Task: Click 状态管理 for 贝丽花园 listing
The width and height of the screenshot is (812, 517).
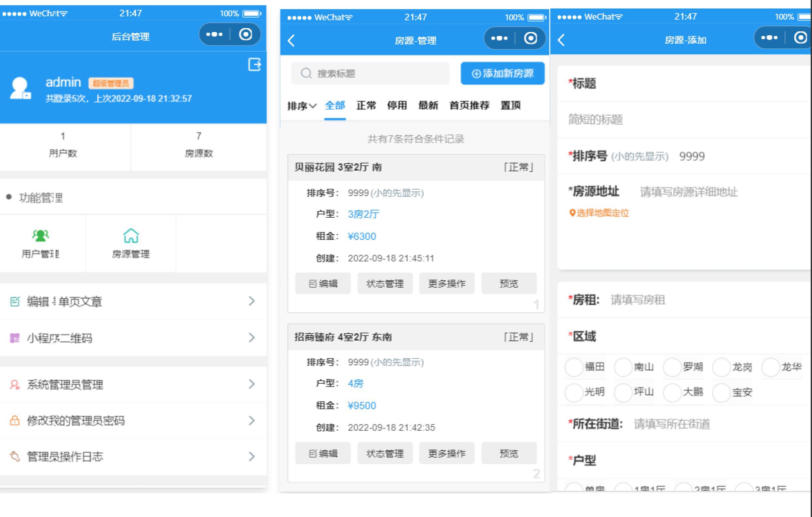Action: [x=385, y=283]
